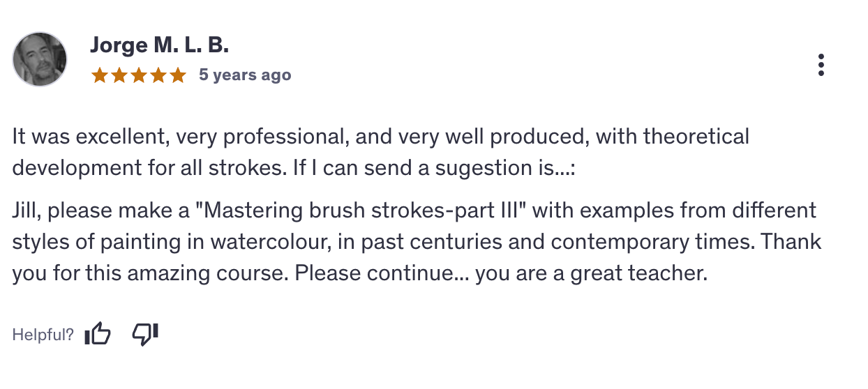Click the "Thank" word in the review

pyautogui.click(x=791, y=242)
